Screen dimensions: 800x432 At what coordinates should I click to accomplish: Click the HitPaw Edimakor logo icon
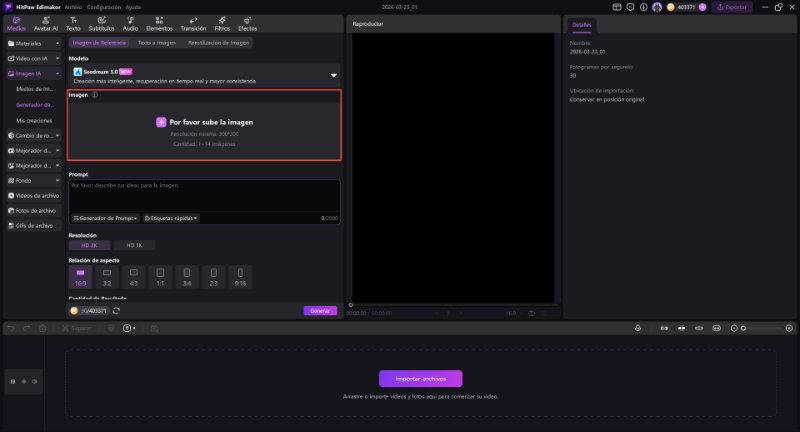coord(8,7)
